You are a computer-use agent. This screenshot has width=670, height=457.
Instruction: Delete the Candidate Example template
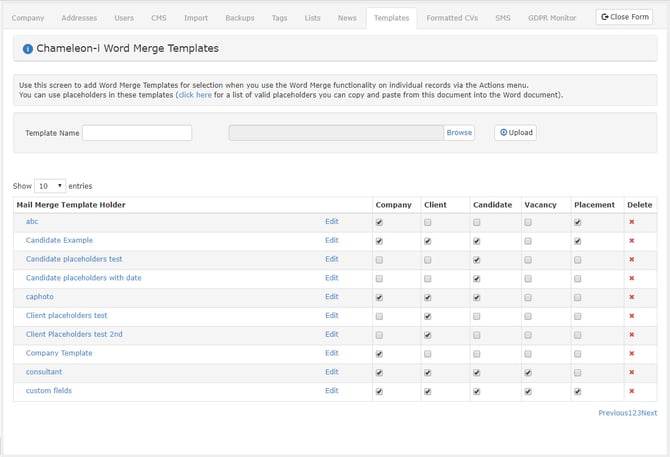pyautogui.click(x=632, y=241)
